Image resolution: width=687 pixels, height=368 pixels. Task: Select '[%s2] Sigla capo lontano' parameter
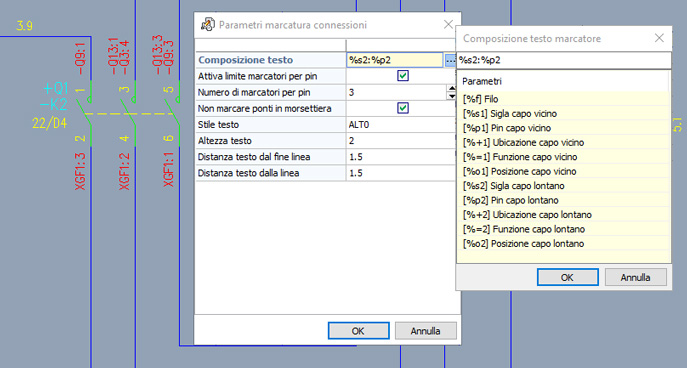pyautogui.click(x=564, y=186)
